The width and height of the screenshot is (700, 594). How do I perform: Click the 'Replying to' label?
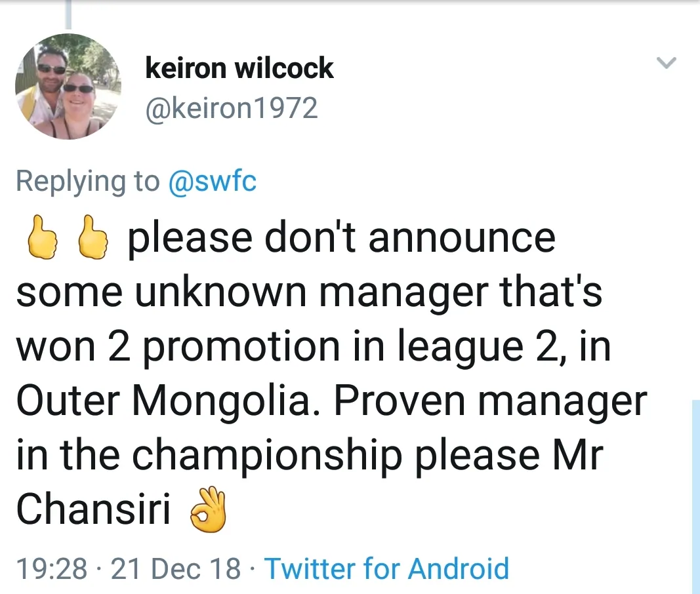click(x=87, y=182)
